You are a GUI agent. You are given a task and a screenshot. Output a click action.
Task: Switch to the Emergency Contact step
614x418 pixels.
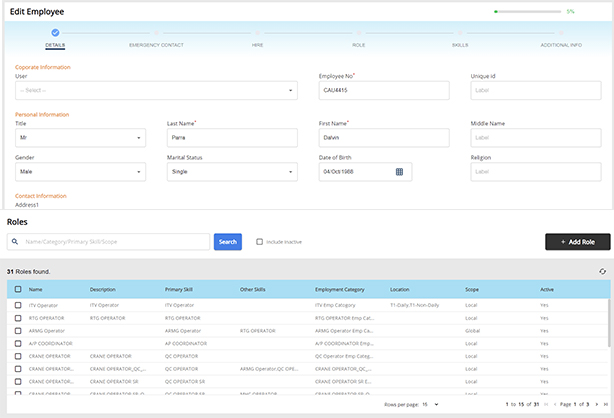pos(157,45)
